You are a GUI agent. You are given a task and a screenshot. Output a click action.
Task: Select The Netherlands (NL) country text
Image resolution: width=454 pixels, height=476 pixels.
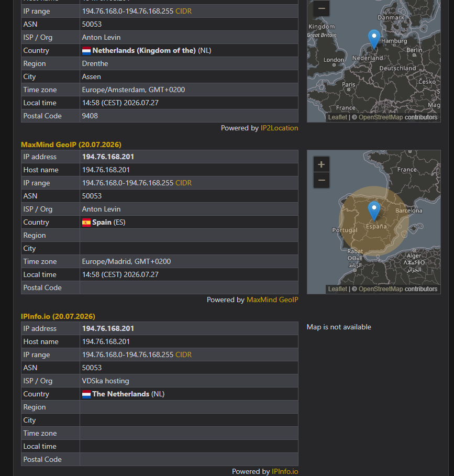128,394
